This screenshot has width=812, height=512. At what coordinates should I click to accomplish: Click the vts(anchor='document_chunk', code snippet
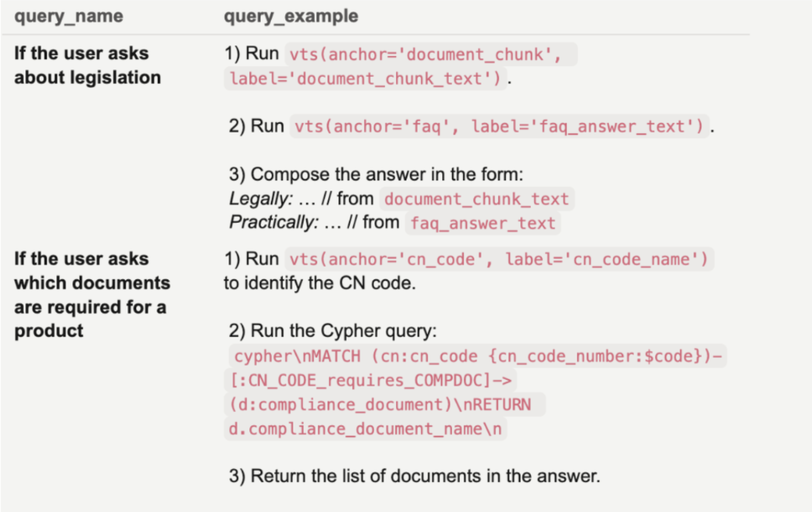pos(425,55)
